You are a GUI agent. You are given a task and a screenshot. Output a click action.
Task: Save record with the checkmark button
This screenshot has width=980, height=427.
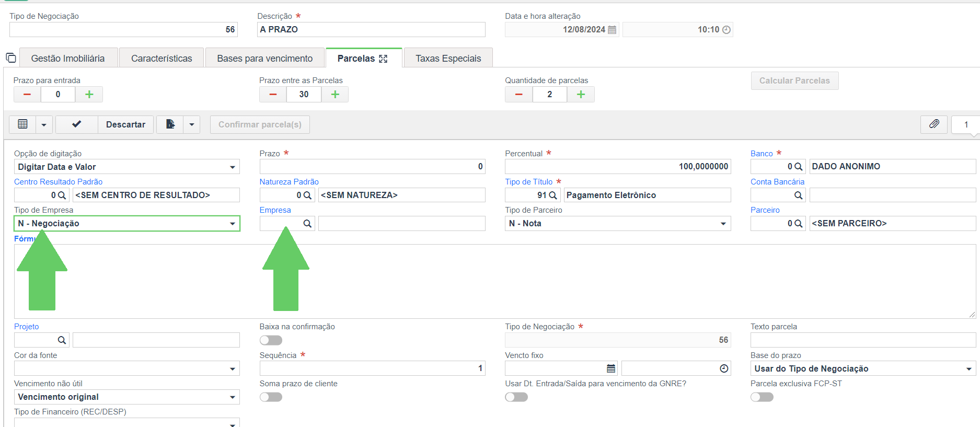77,124
